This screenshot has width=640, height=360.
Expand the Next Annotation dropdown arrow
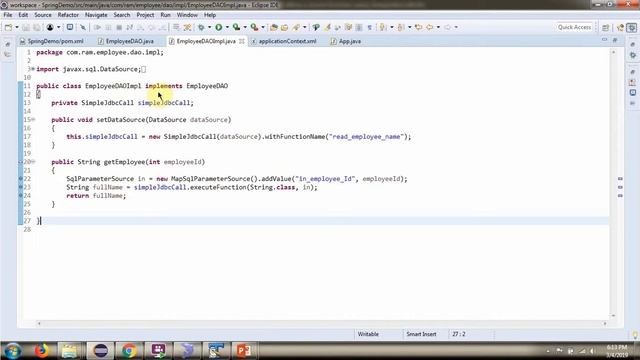391,27
